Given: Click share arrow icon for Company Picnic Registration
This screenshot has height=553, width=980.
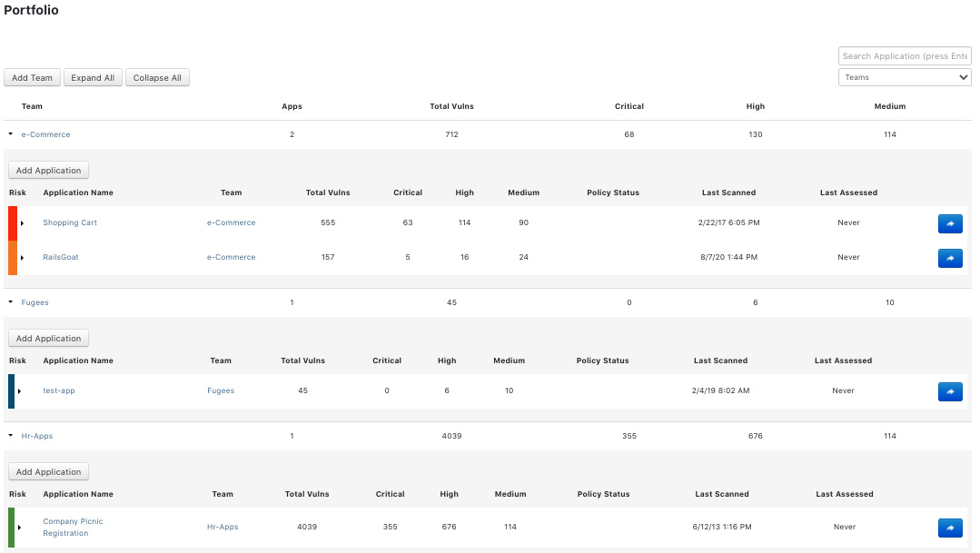Looking at the screenshot, I should 949,528.
